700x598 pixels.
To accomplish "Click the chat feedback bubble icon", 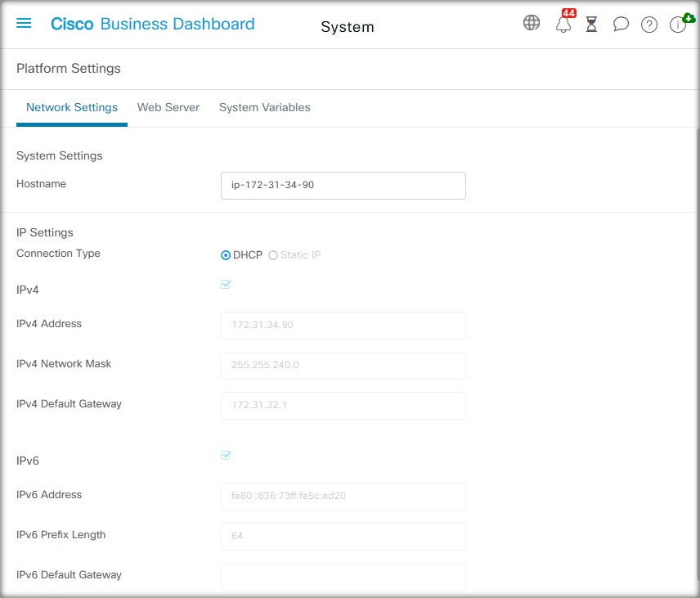I will (x=621, y=24).
